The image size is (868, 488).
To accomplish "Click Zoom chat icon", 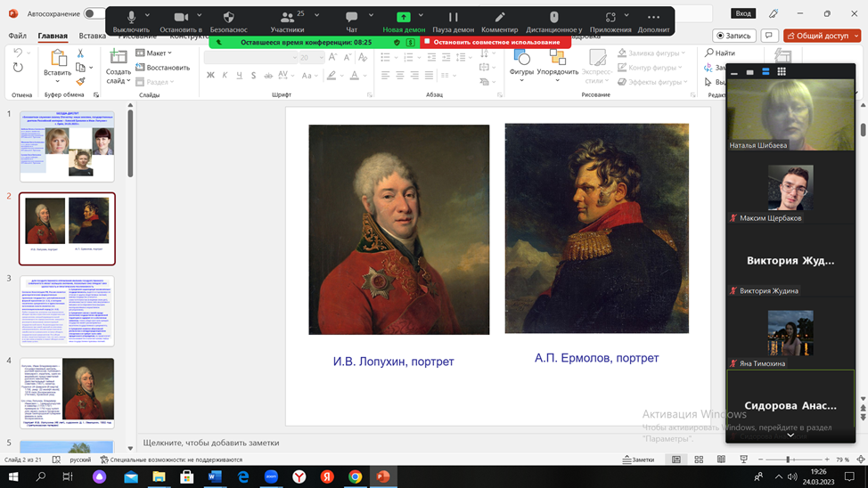I will point(351,19).
